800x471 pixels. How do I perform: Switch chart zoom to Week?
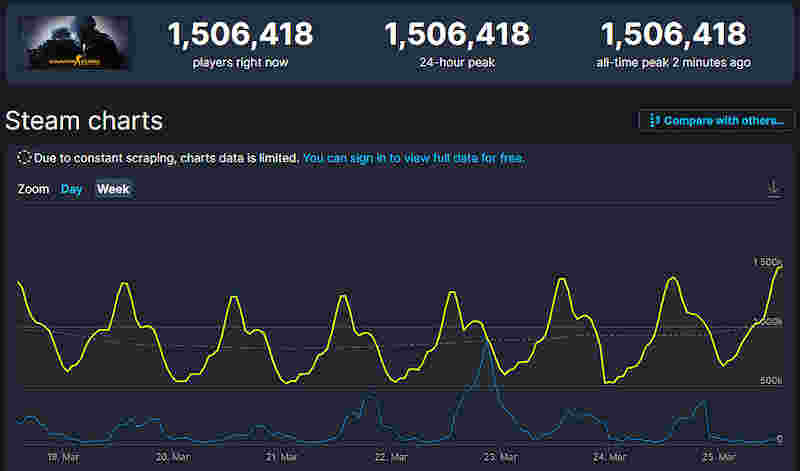click(x=113, y=189)
